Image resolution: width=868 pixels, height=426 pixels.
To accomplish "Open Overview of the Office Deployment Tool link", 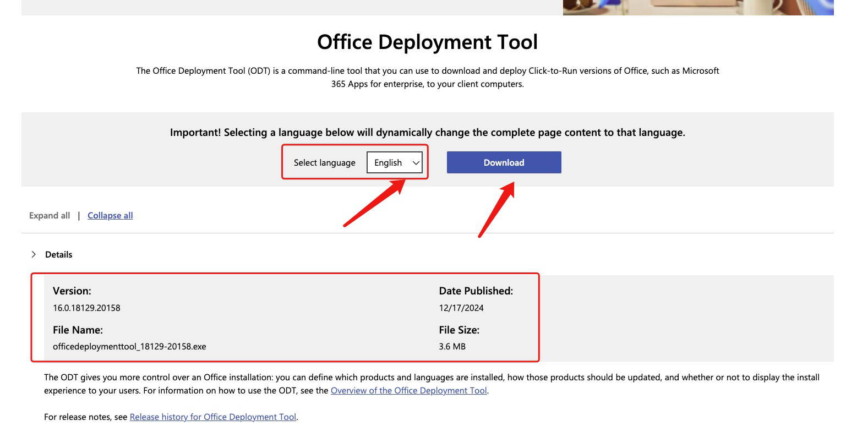I will (408, 390).
